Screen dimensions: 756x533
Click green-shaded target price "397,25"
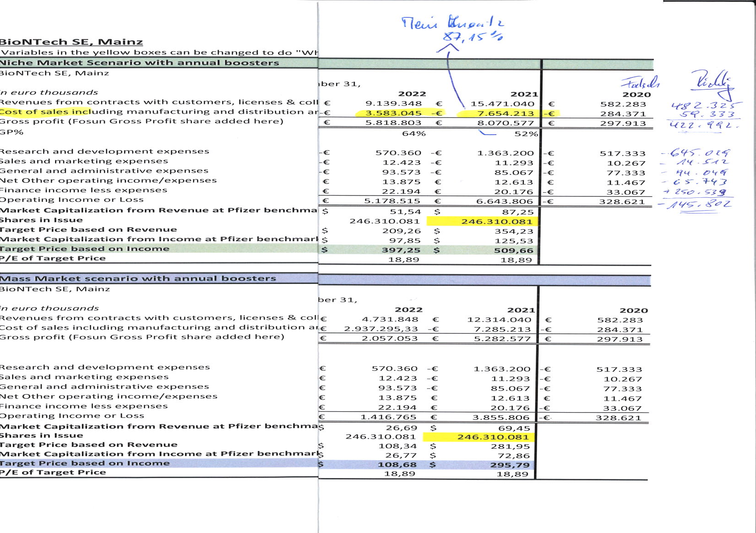[x=401, y=250]
